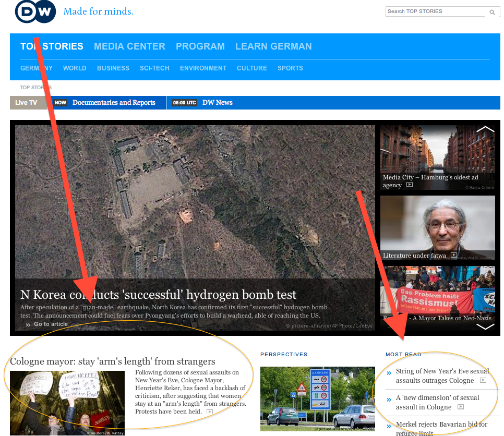
Task: Open Documentaries and Reports now playing
Action: [114, 103]
